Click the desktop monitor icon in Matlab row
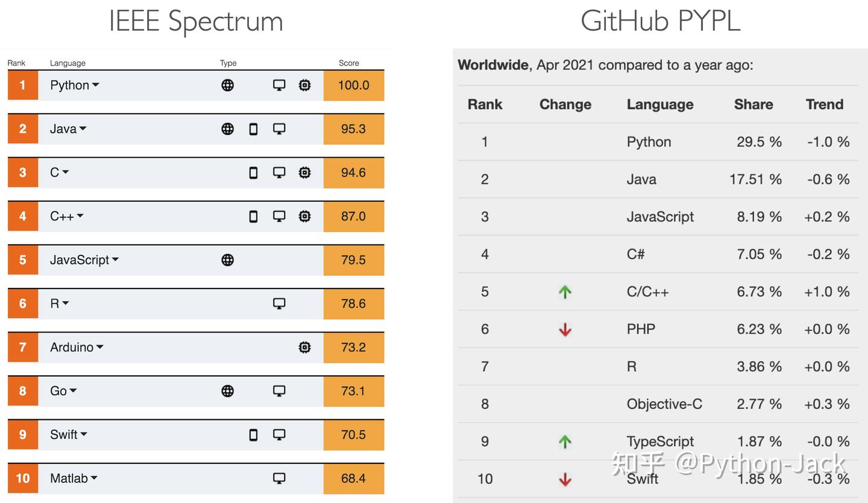This screenshot has width=868, height=503. click(x=279, y=478)
